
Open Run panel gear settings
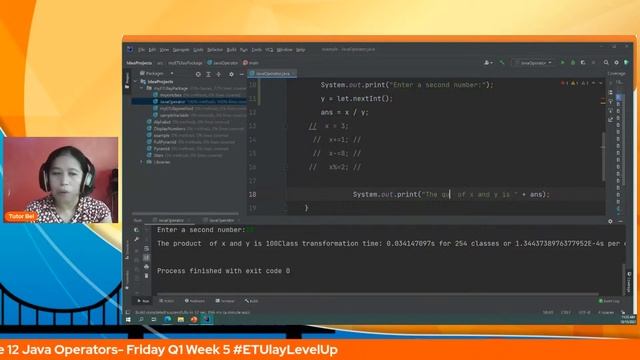click(x=610, y=221)
